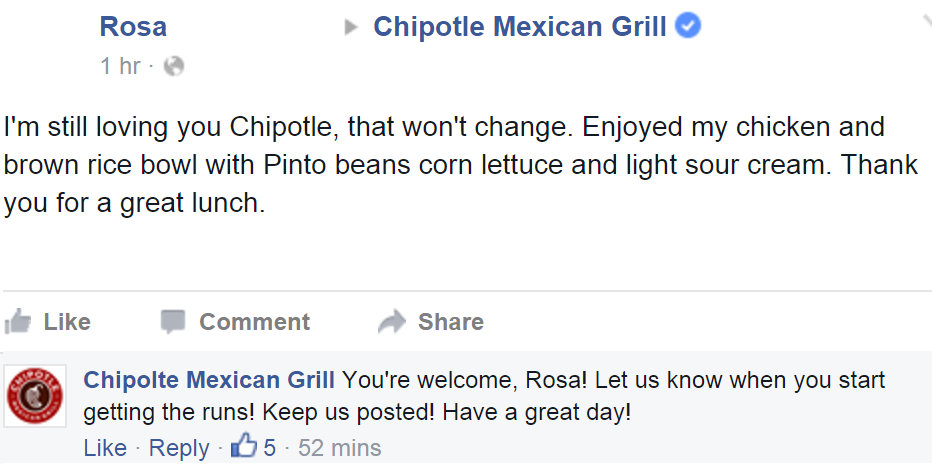Open the Chipotle Mexican Grill page in header

[520, 27]
